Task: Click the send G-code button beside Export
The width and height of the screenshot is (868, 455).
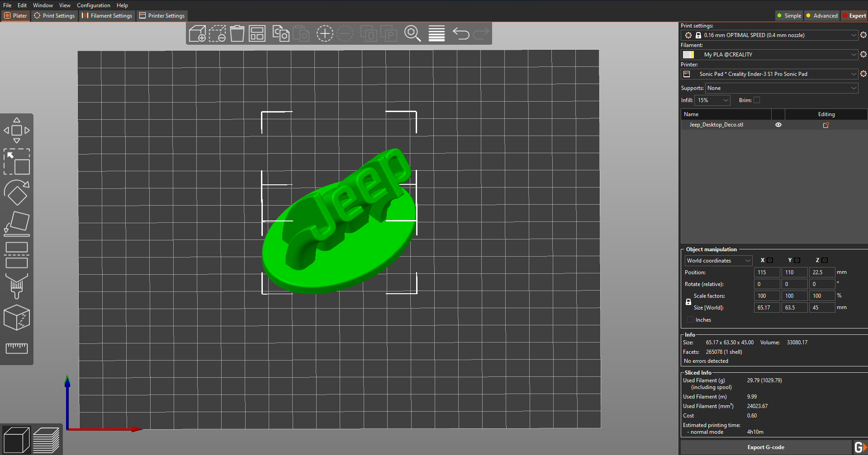Action: pos(860,447)
